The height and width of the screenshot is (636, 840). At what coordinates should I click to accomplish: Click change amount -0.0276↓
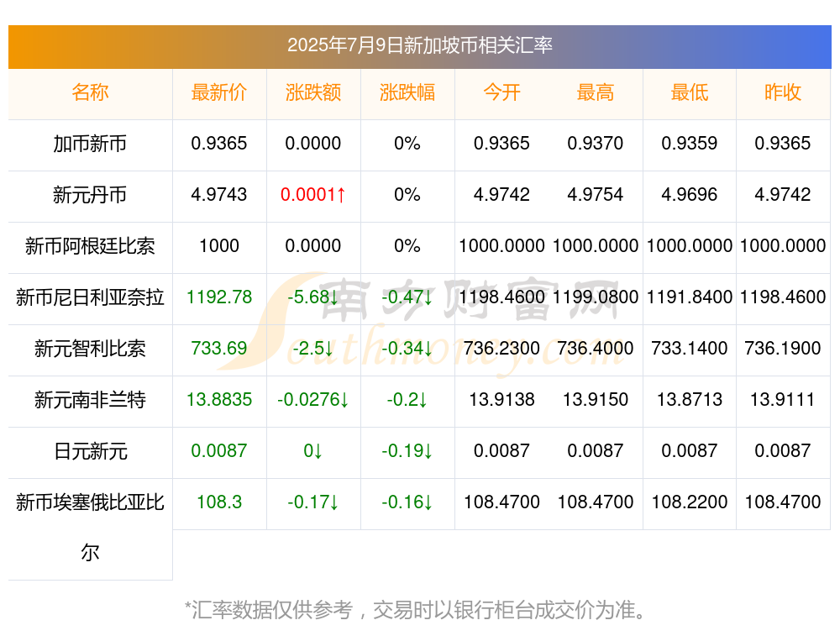(x=313, y=400)
